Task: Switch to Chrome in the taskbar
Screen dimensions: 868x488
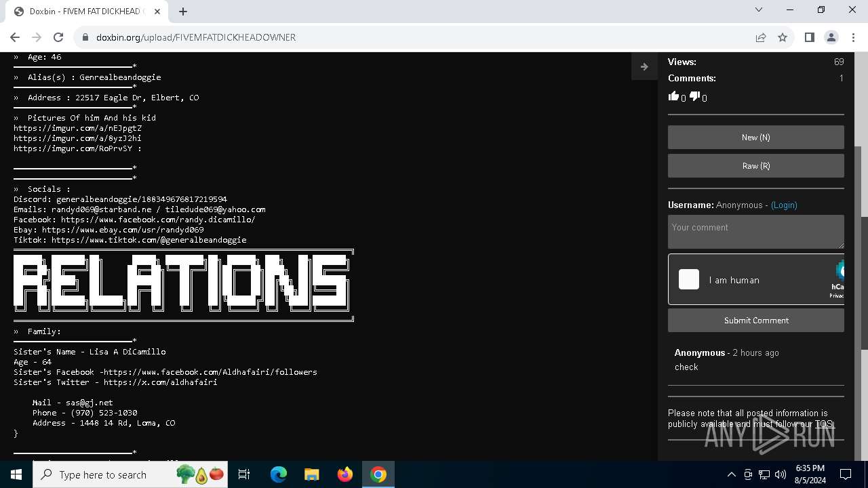Action: (x=378, y=474)
